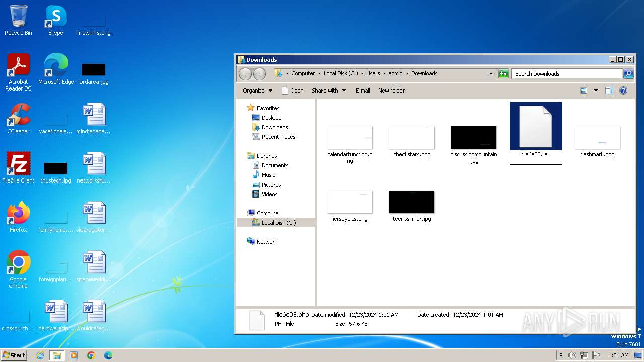Launch Firefox from the desktop

18,217
